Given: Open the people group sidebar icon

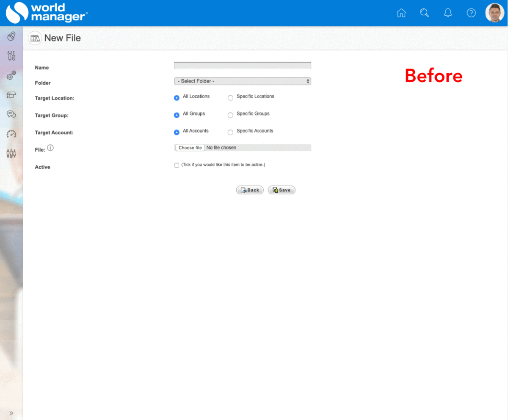Looking at the screenshot, I should coord(11,153).
